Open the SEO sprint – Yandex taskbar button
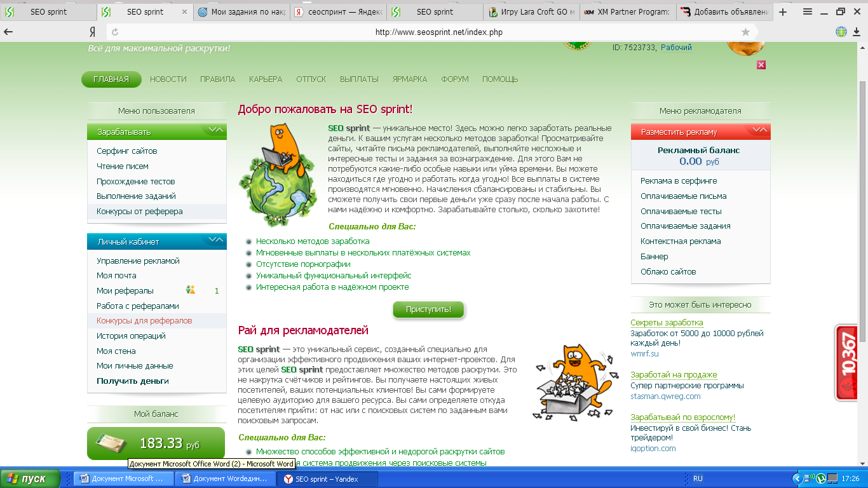 [328, 478]
